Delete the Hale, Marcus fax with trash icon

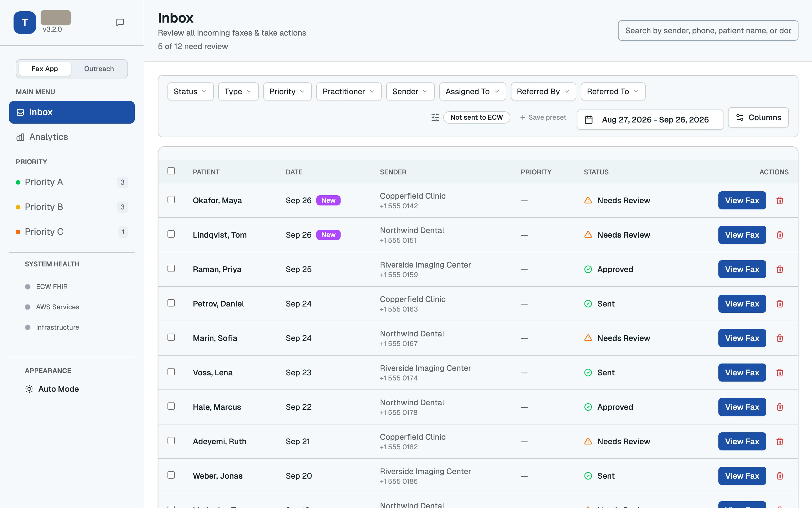pos(780,407)
